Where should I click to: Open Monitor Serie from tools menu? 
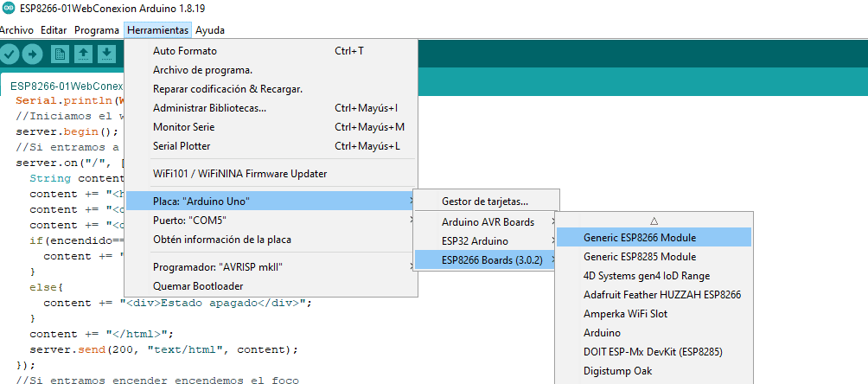[271, 127]
